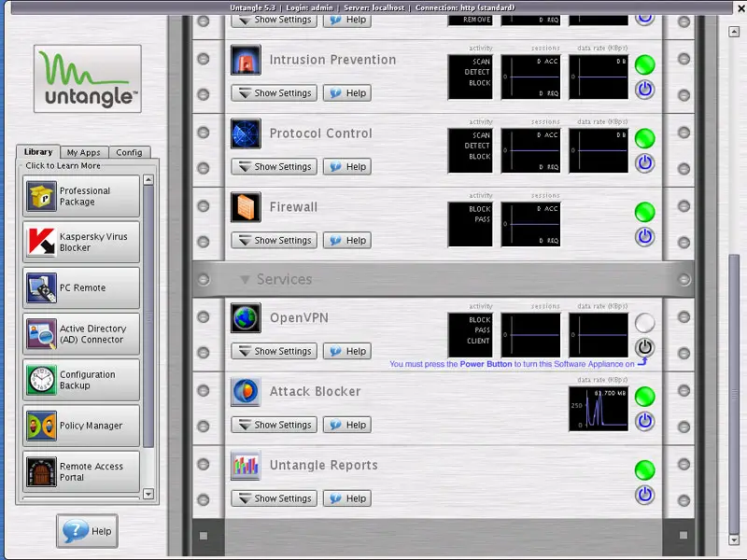The height and width of the screenshot is (560, 747).
Task: View OpenVPN activity display
Action: pyautogui.click(x=471, y=335)
